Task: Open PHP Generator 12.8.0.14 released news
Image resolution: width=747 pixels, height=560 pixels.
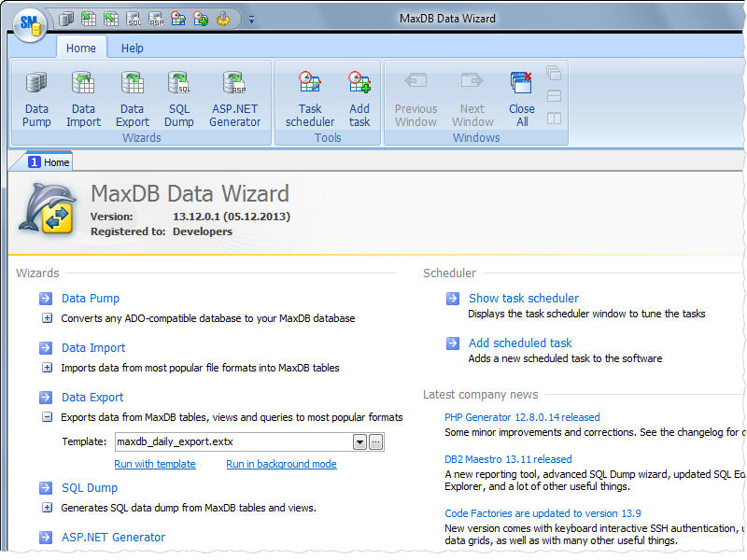Action: (x=522, y=417)
